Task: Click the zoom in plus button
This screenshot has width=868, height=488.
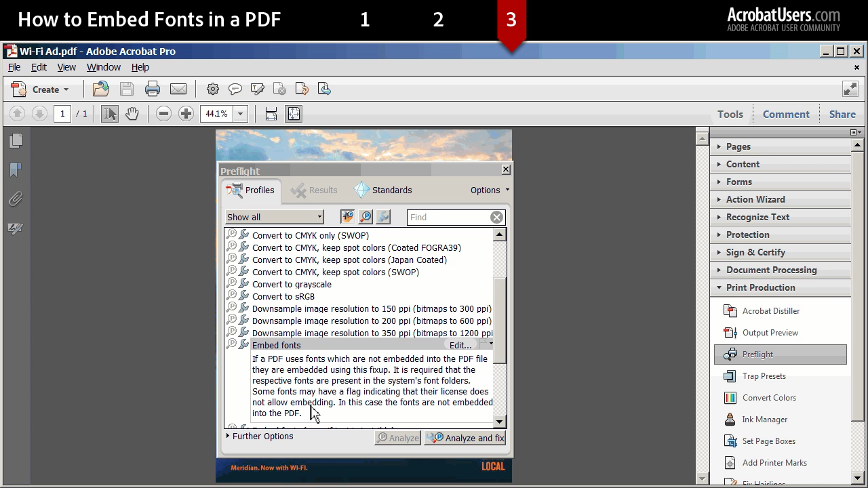Action: 186,114
